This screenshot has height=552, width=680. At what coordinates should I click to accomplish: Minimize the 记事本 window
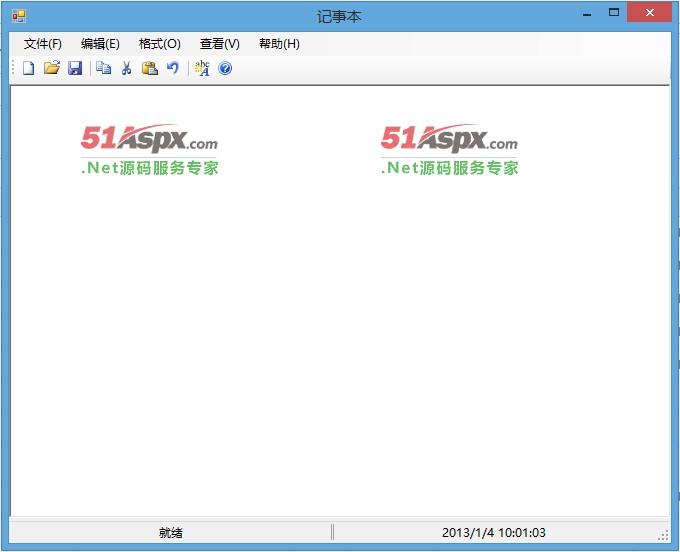coord(587,13)
